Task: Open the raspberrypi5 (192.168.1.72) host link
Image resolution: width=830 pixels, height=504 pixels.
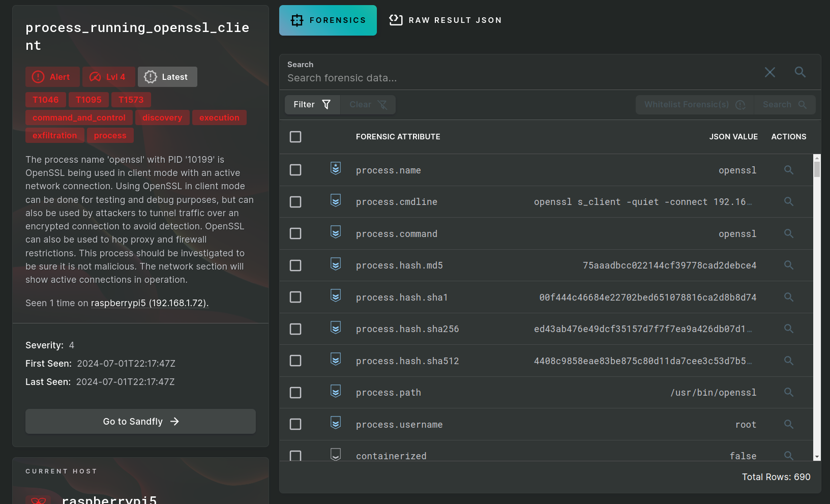Action: pyautogui.click(x=150, y=303)
